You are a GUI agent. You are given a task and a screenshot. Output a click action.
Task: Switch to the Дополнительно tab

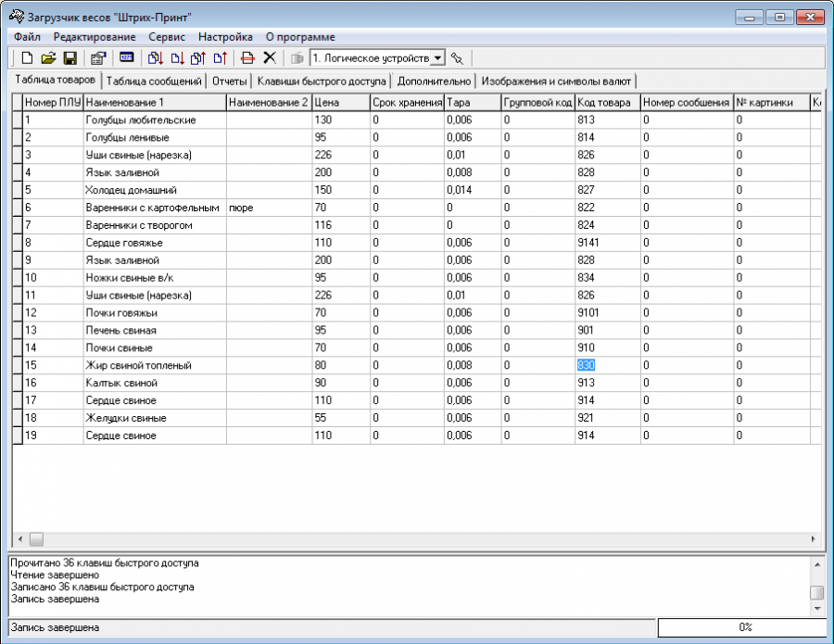[x=434, y=82]
